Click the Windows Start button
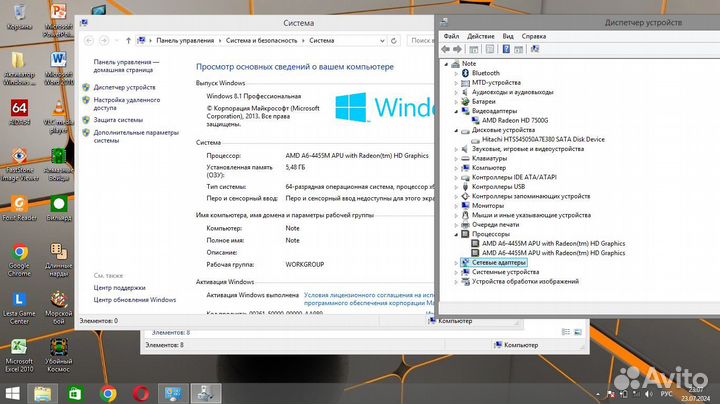720x404 pixels. tap(13, 392)
